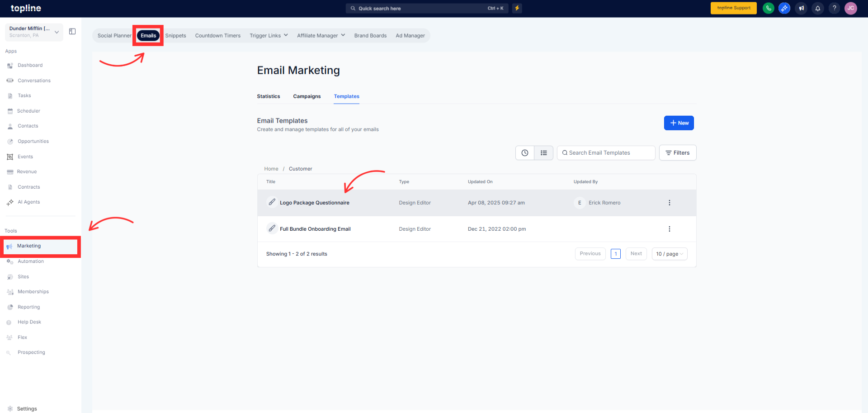
Task: Go to Home breadcrumb link
Action: point(271,169)
